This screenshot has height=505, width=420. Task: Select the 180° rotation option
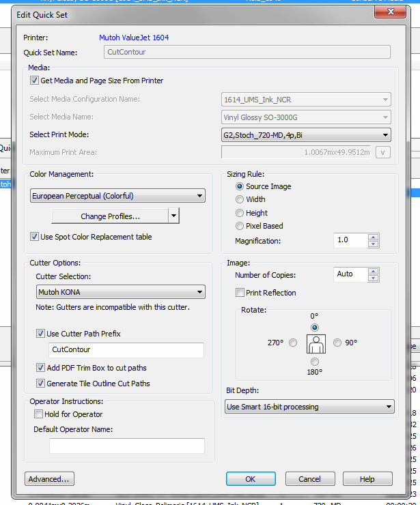[x=315, y=362]
